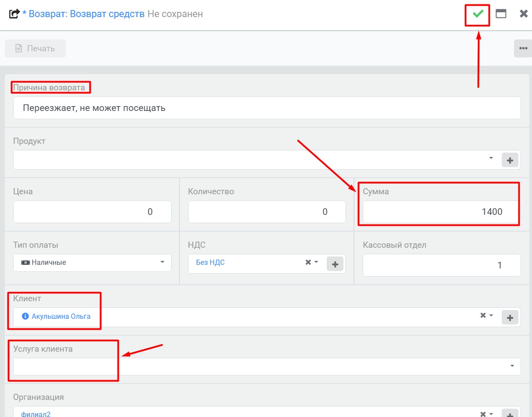
Task: Expand the Организация dropdown arrow
Action: tap(491, 413)
